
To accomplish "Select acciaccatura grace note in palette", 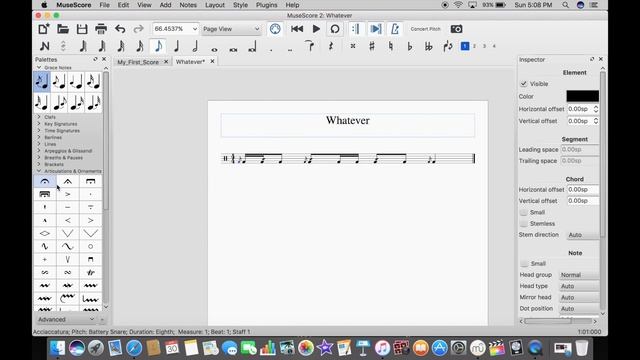I will (x=42, y=82).
